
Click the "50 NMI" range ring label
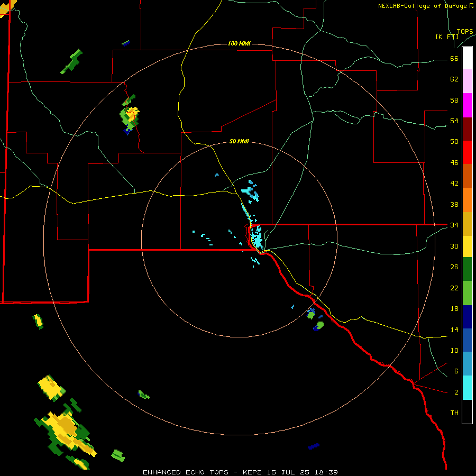click(x=239, y=141)
